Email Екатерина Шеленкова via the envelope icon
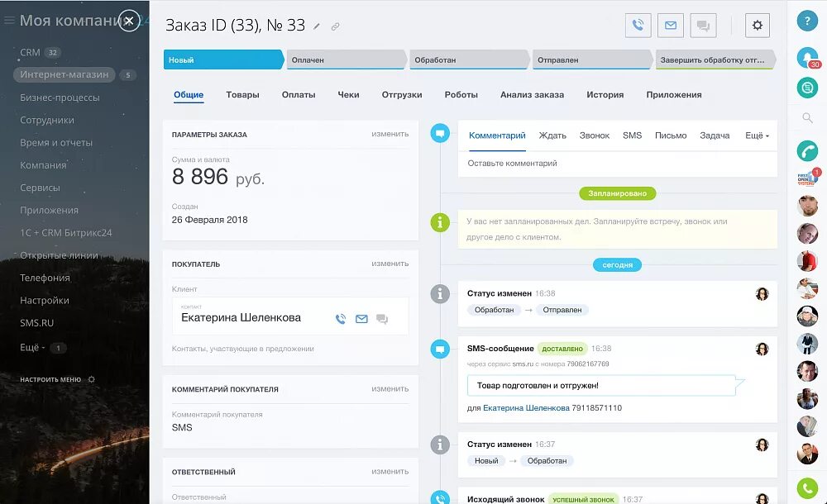 (361, 319)
